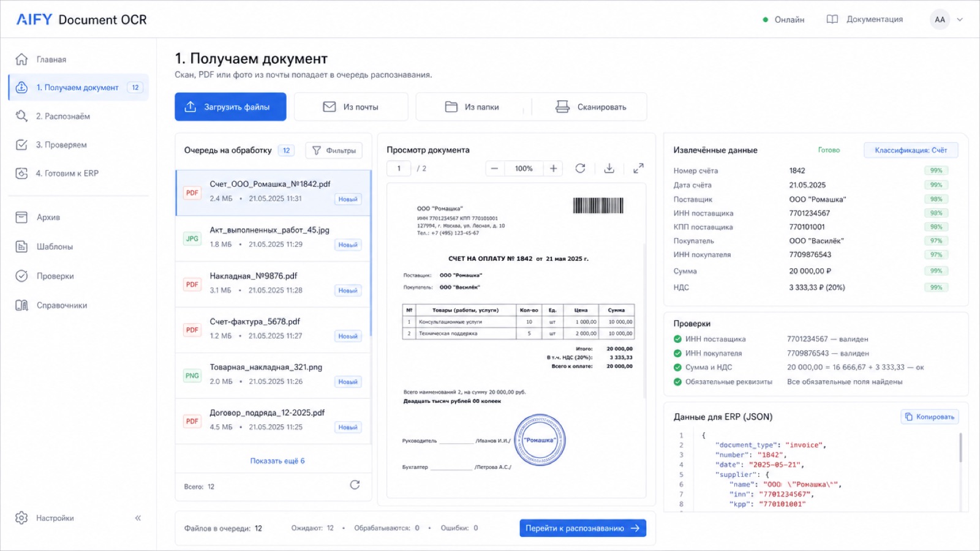Open Классификация: Счёт selector

pos(911,150)
